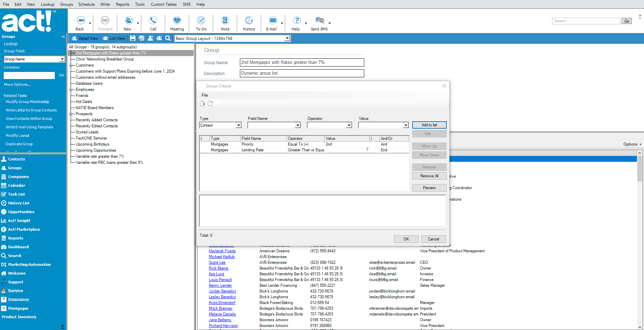Click the New contact icon

coord(129,21)
